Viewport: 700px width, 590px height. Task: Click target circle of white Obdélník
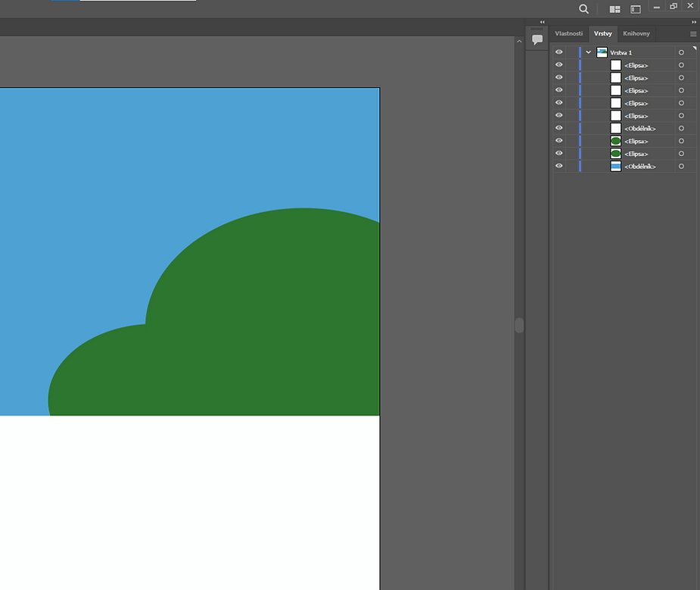pyautogui.click(x=681, y=129)
